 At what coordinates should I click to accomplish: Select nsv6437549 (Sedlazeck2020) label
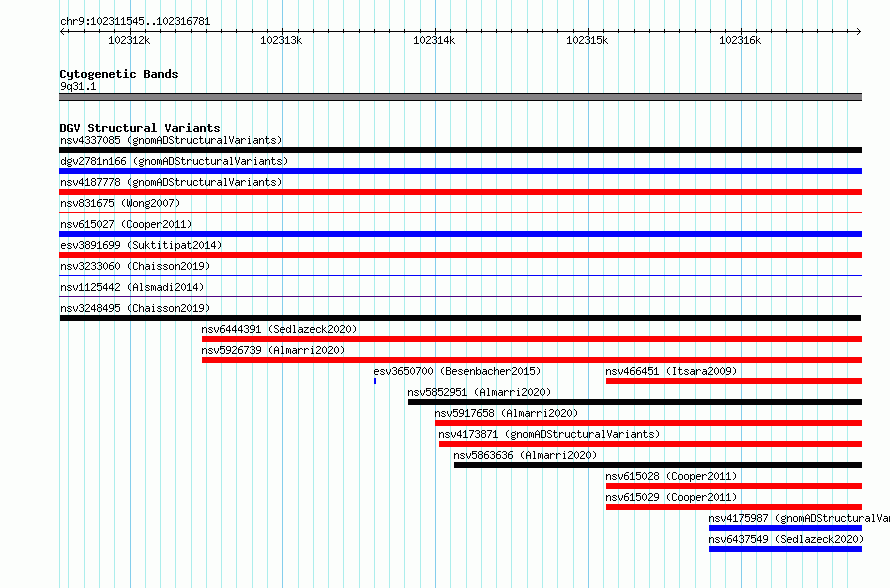(786, 539)
